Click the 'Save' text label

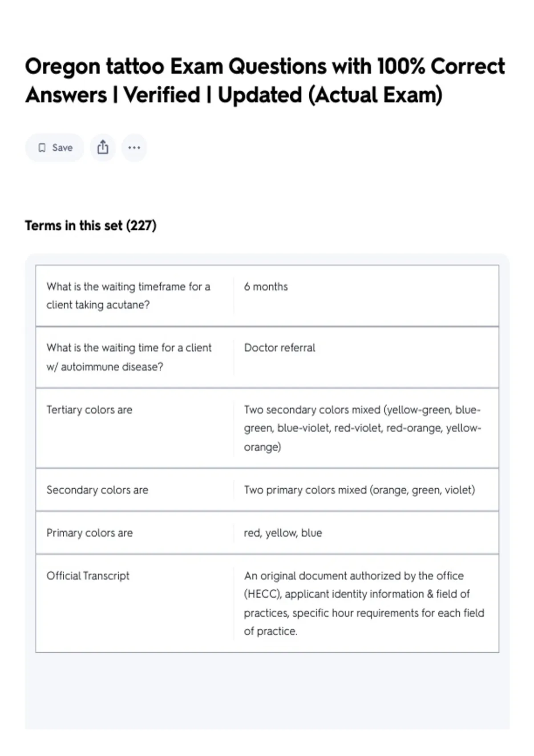tap(62, 148)
